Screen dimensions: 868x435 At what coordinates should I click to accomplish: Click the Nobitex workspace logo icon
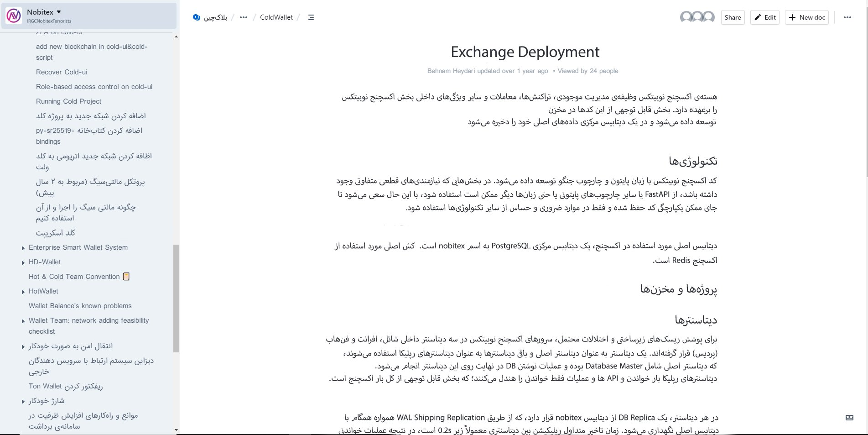click(x=14, y=16)
